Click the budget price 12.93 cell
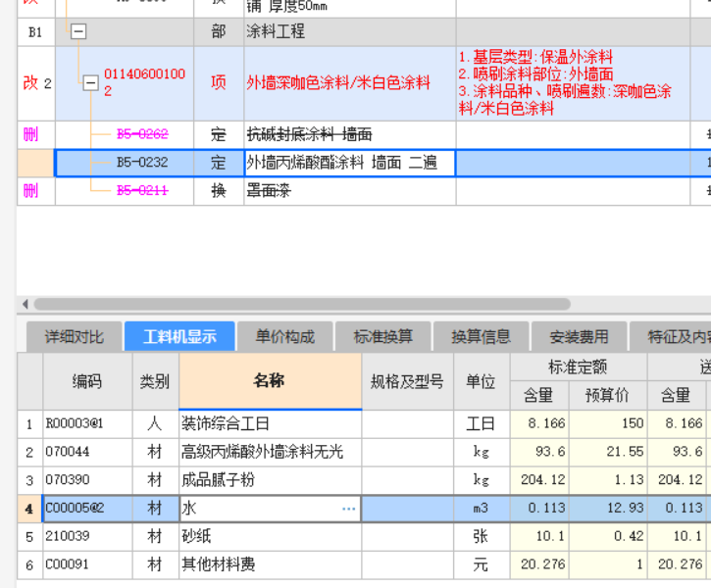Image resolution: width=711 pixels, height=588 pixels. [608, 509]
